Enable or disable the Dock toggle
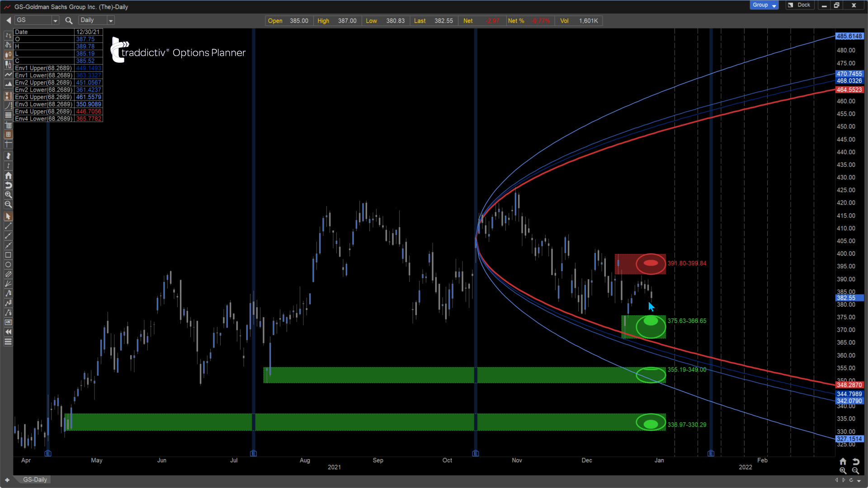Image resolution: width=868 pixels, height=488 pixels. point(798,5)
